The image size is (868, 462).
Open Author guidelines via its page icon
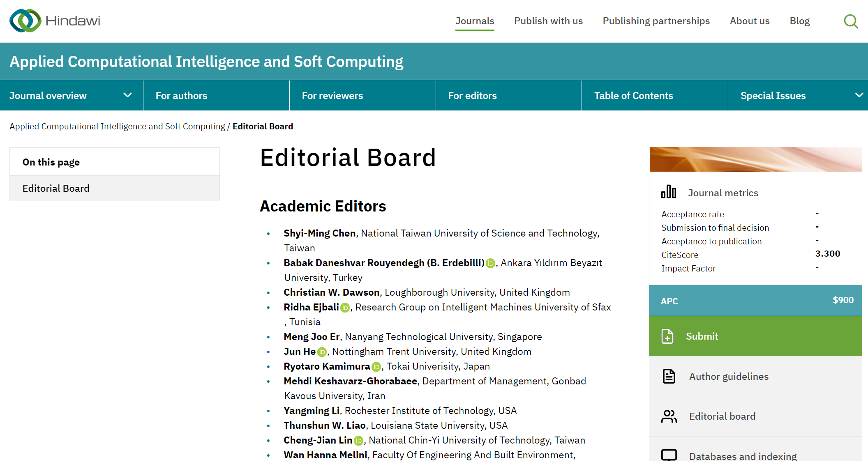(x=668, y=376)
